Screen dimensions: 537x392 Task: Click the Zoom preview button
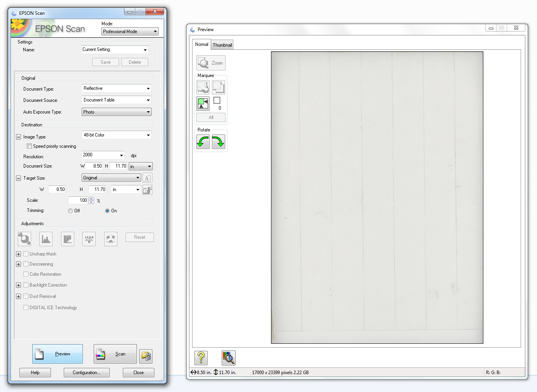pos(211,63)
